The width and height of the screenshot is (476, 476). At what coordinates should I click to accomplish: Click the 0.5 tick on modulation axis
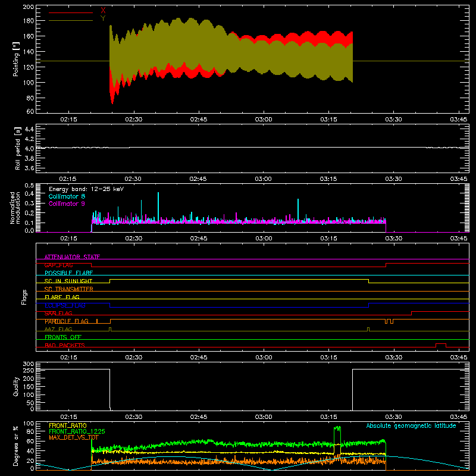pyautogui.click(x=29, y=185)
